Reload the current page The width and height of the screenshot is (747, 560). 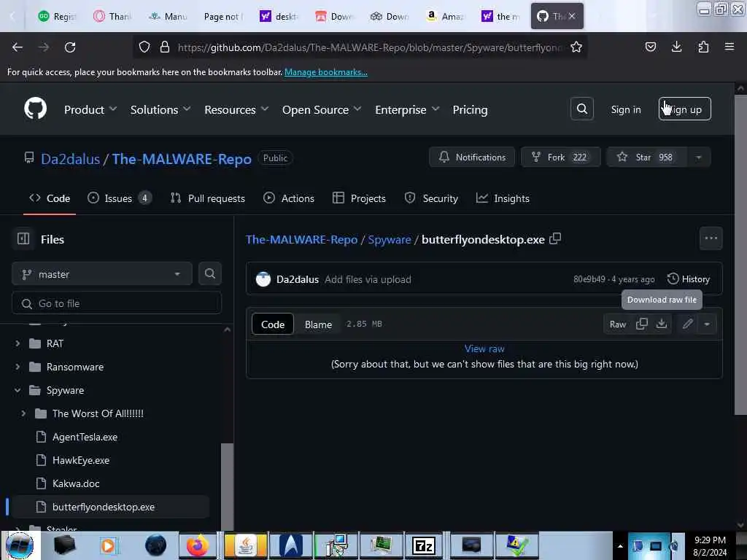coord(70,47)
